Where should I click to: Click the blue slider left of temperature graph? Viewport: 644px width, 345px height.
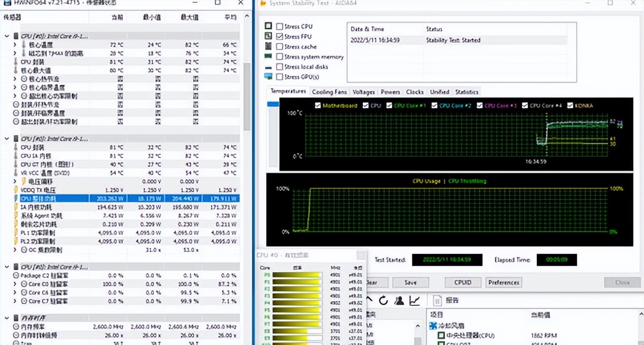[x=273, y=104]
